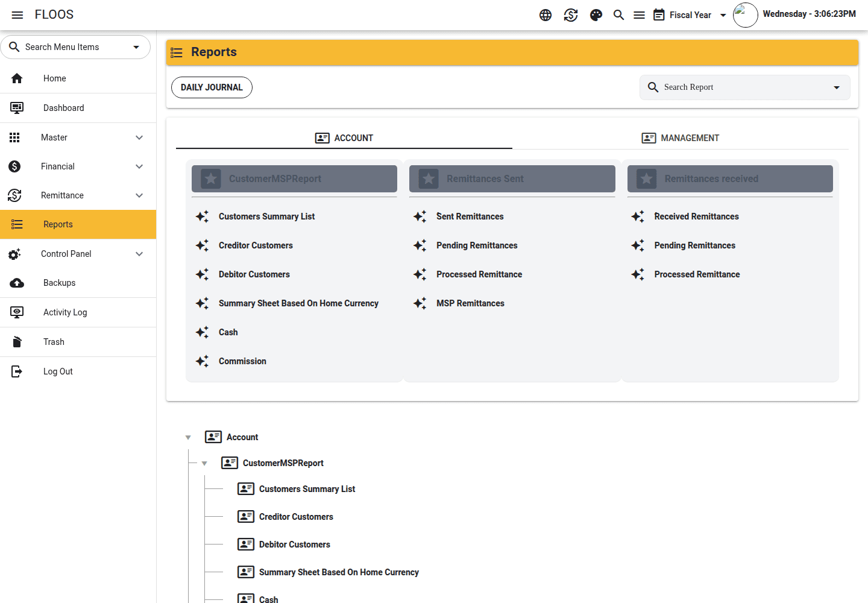Image resolution: width=868 pixels, height=603 pixels.
Task: Open the Sent Remittances report
Action: 470,216
